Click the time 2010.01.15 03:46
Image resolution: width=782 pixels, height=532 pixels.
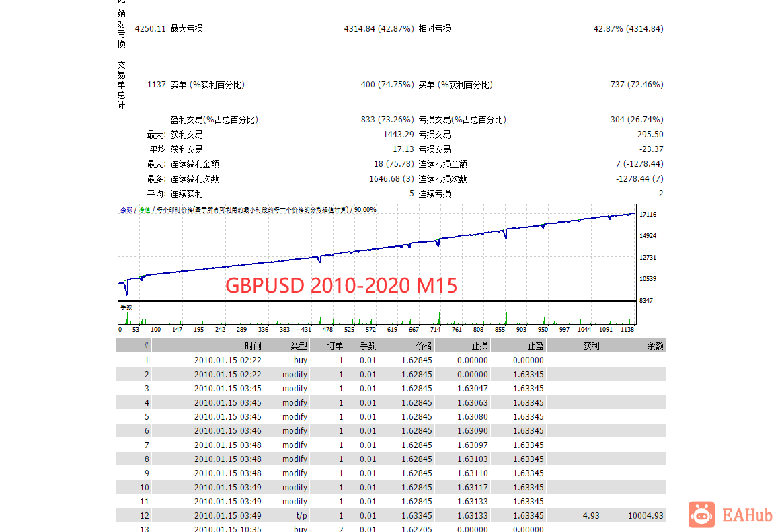click(227, 430)
